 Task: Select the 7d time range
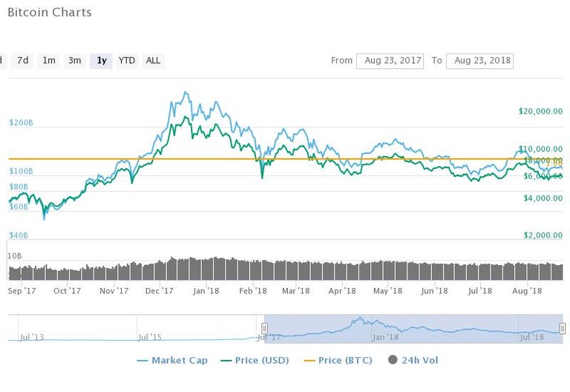click(x=24, y=60)
